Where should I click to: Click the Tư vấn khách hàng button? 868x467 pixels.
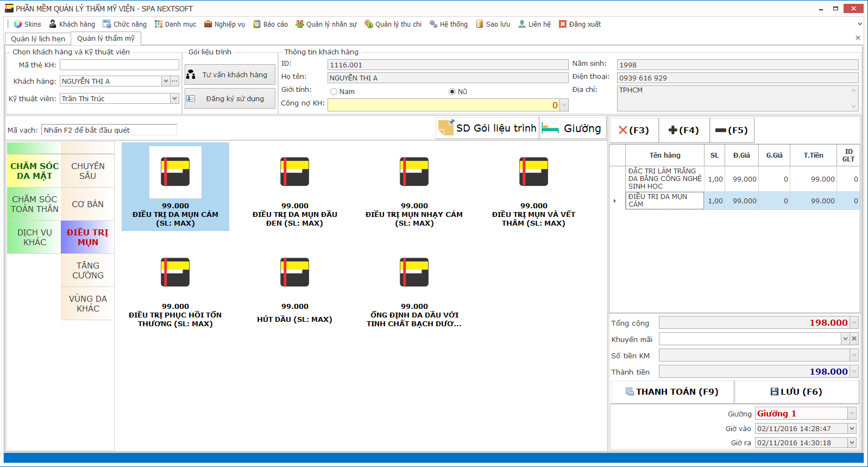[x=230, y=74]
